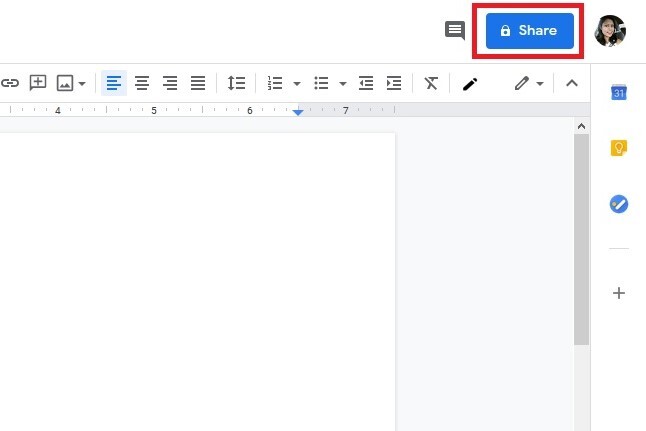
Task: Open the insert image dropdown arrow
Action: (82, 84)
